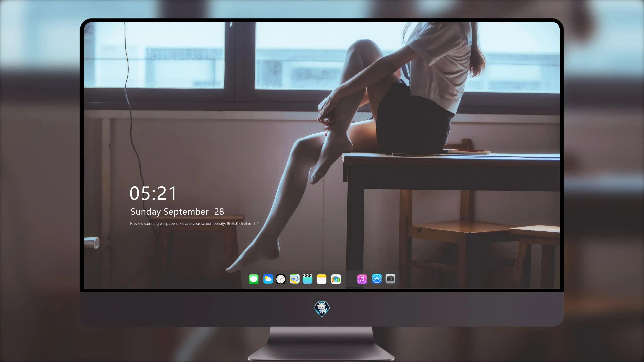Open the Videos clapperboard app
644x362 pixels.
(x=308, y=279)
